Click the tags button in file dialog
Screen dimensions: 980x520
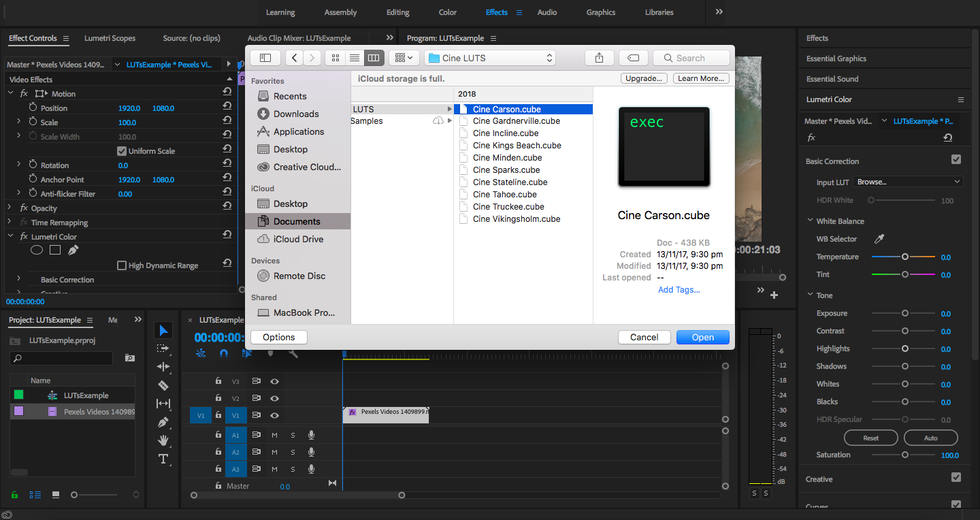[x=633, y=58]
